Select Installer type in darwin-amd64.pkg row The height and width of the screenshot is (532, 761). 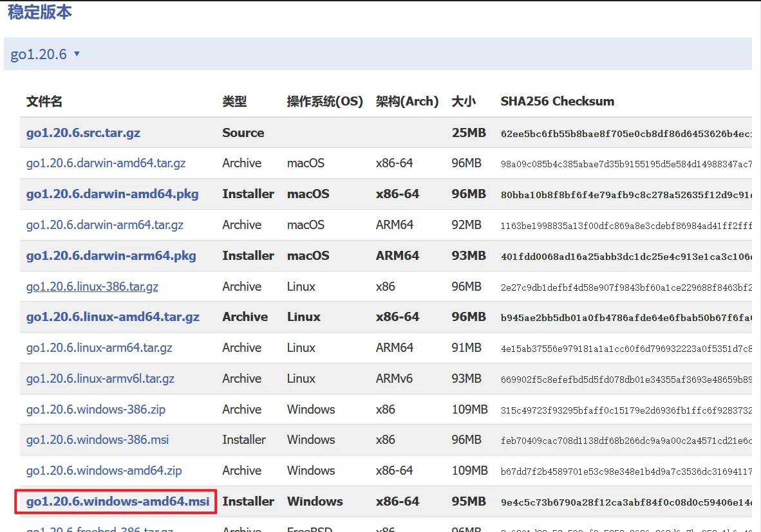249,194
